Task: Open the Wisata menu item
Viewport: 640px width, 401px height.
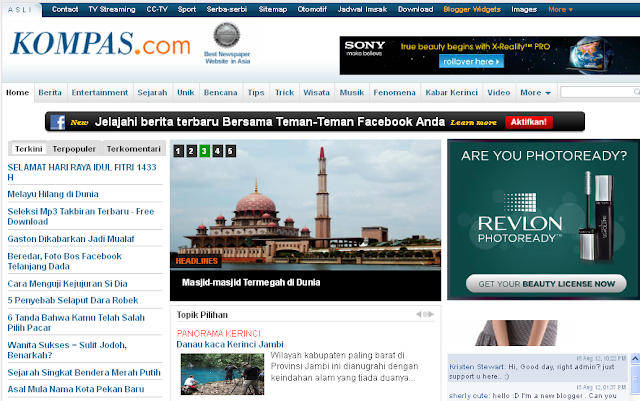Action: [x=316, y=93]
